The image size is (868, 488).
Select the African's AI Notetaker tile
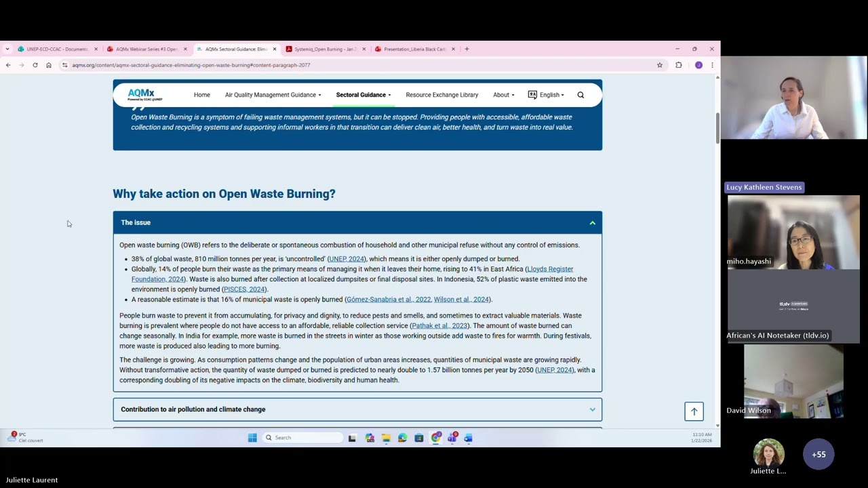[793, 305]
